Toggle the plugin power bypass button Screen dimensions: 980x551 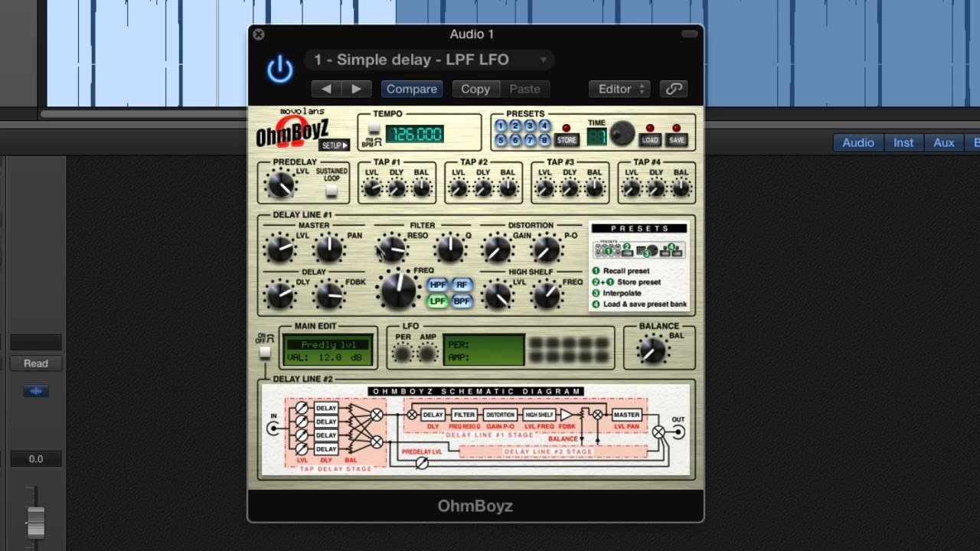(x=279, y=70)
